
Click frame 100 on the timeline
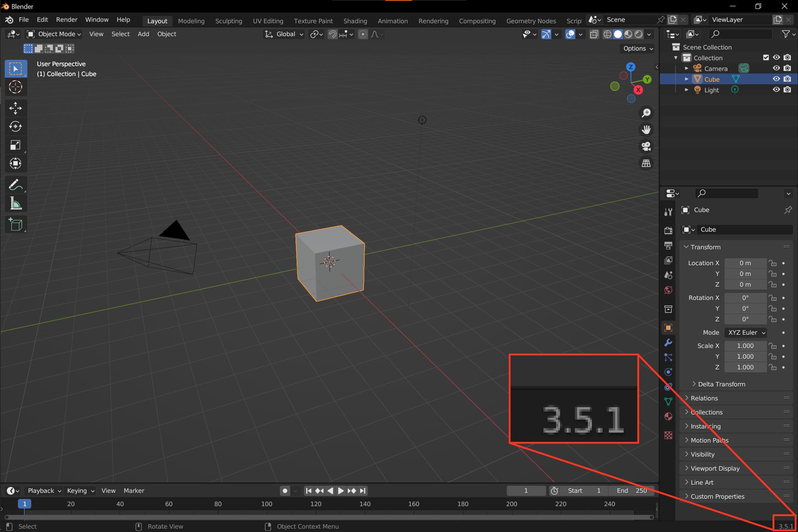(x=266, y=504)
